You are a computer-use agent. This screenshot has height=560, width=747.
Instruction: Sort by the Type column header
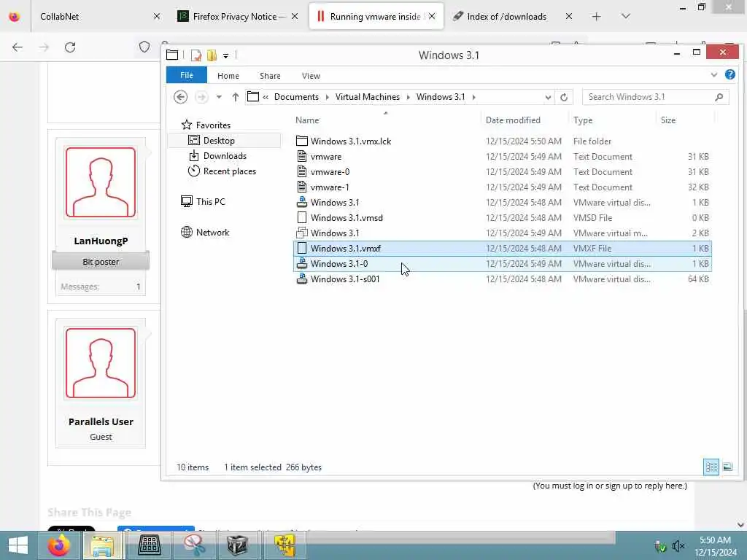coord(583,120)
